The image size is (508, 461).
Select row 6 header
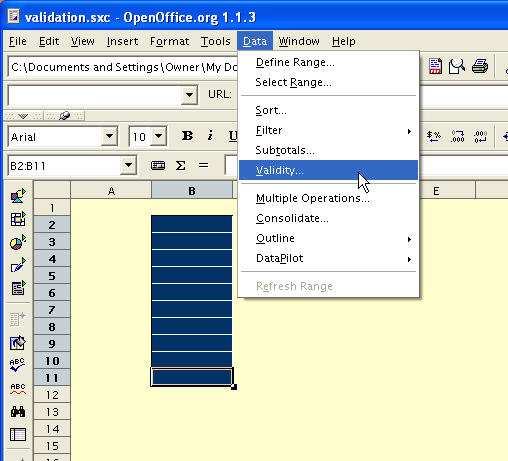pos(52,293)
